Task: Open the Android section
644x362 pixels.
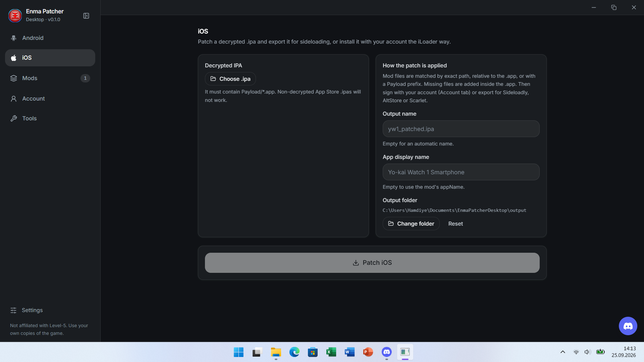Action: tap(50, 38)
